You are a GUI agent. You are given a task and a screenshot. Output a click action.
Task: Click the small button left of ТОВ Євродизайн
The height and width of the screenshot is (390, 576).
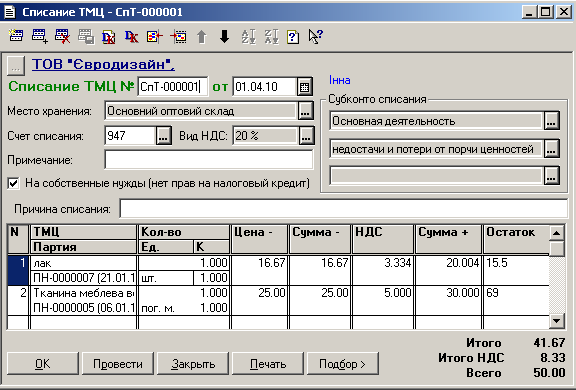click(16, 65)
